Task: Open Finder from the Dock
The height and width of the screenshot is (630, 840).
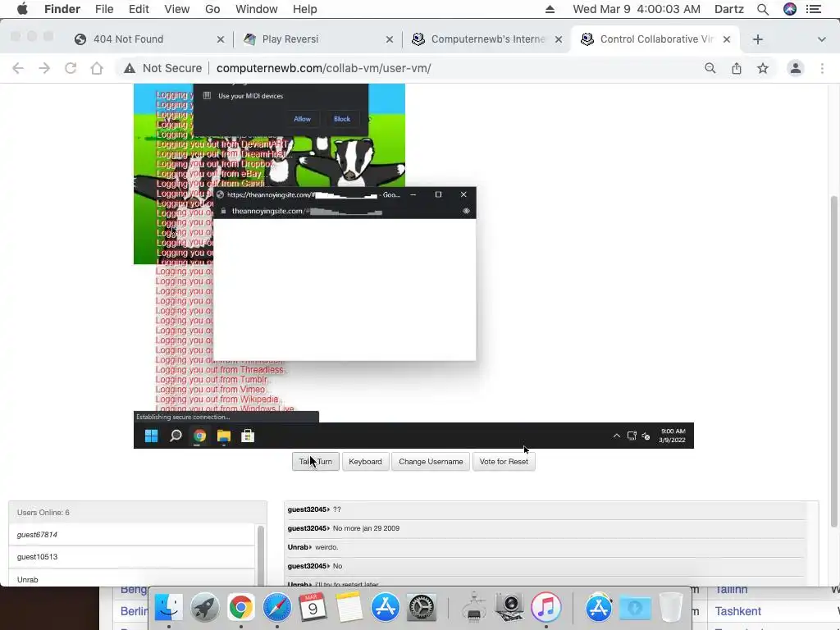Action: [x=168, y=608]
